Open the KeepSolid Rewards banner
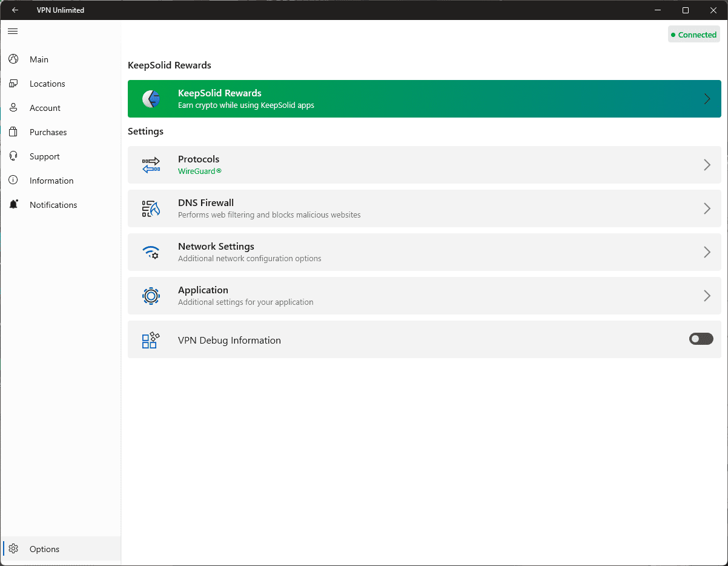The image size is (728, 566). pos(424,99)
